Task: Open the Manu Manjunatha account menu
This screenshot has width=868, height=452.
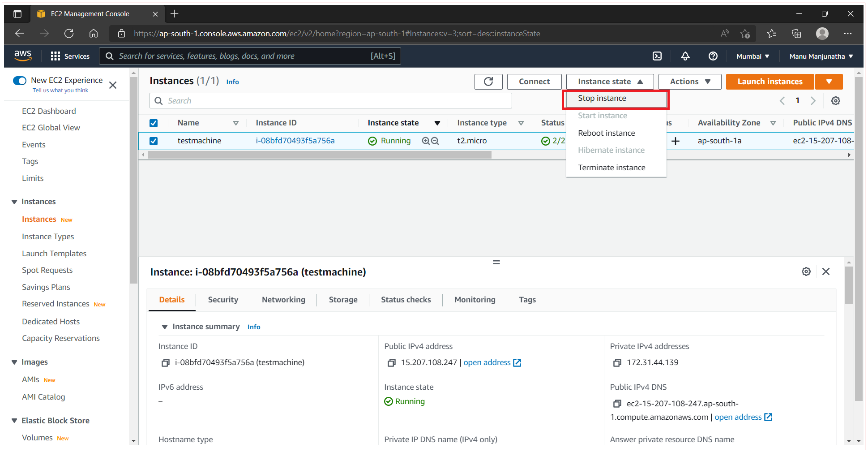Action: (821, 56)
